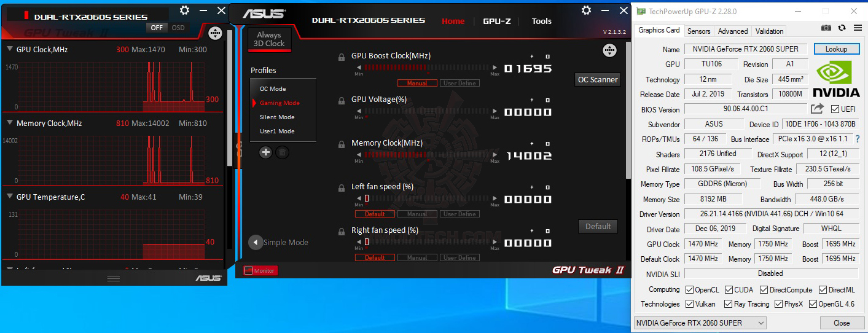Image resolution: width=868 pixels, height=333 pixels.
Task: Click the plus above GPU Voltage value
Action: 532,100
